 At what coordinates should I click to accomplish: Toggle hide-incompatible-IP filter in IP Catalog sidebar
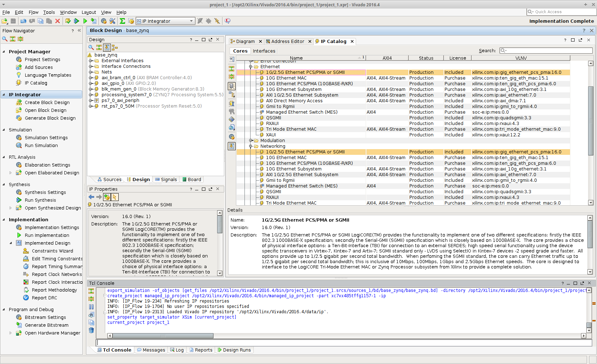click(x=232, y=86)
